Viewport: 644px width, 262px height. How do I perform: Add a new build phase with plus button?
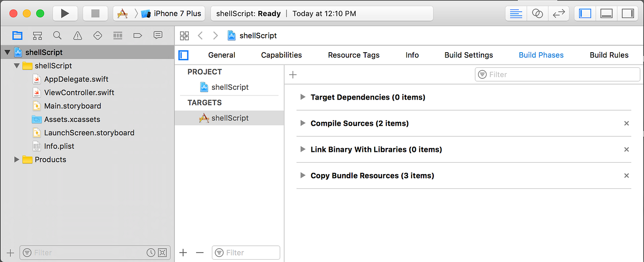click(293, 75)
